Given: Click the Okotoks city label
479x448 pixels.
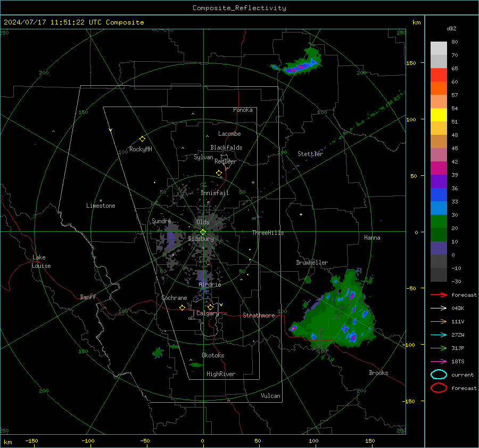Looking at the screenshot, I should pos(213,355).
